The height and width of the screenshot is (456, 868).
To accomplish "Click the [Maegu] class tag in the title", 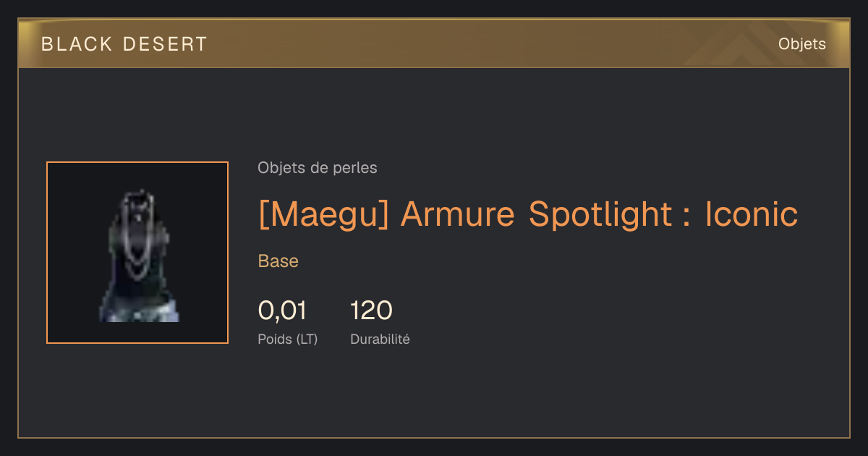I will (x=323, y=214).
